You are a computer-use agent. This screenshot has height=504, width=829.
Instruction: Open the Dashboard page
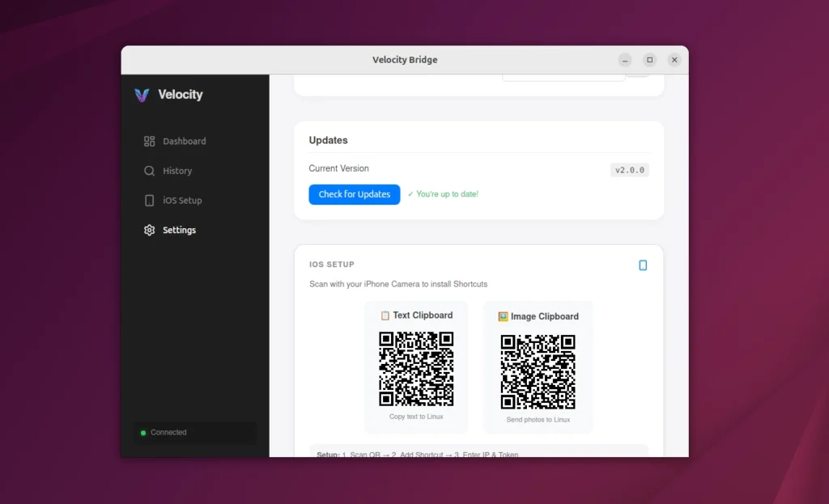pyautogui.click(x=185, y=142)
